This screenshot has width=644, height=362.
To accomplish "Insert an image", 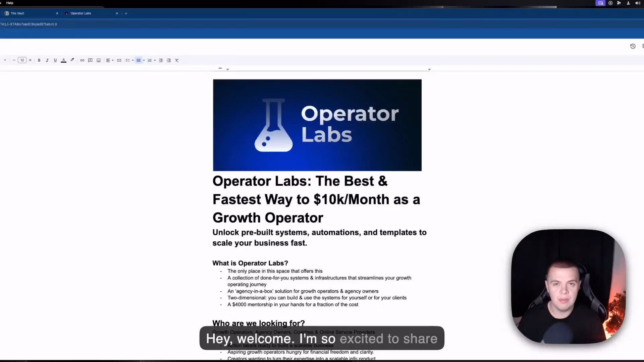I will click(x=99, y=60).
